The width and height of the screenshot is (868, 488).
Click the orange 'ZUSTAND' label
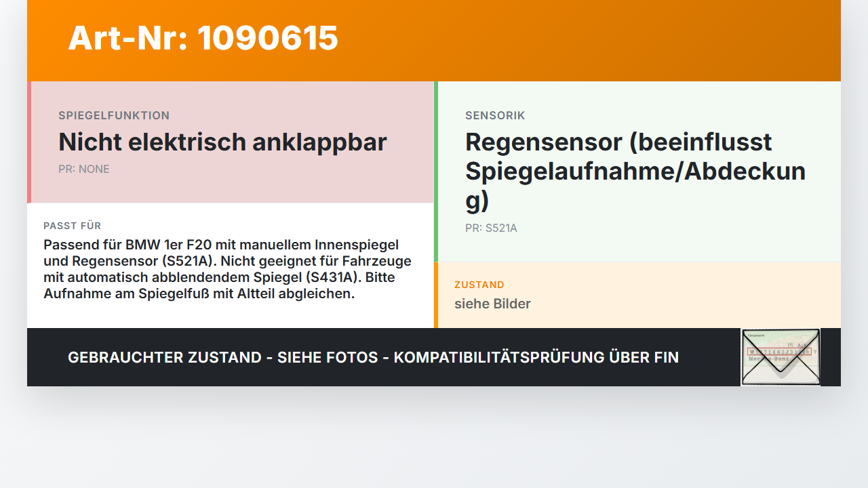479,285
